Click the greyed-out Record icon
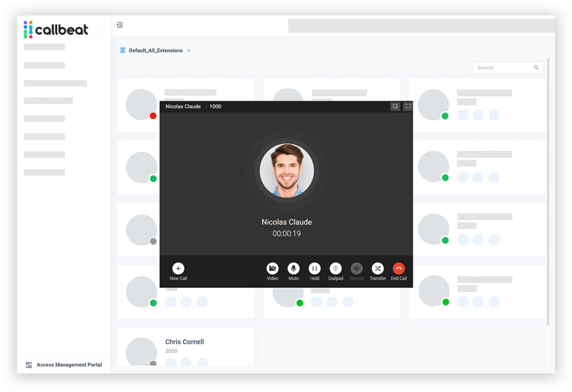 coord(356,269)
